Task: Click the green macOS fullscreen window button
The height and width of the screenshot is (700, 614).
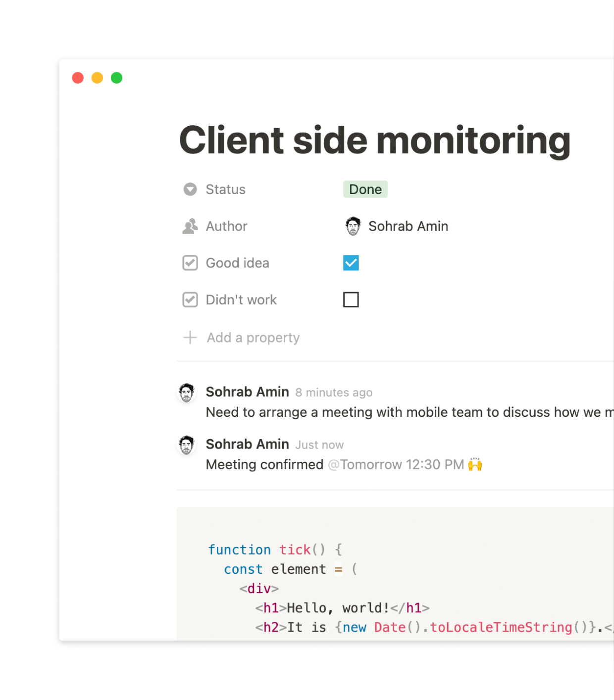Action: tap(117, 78)
